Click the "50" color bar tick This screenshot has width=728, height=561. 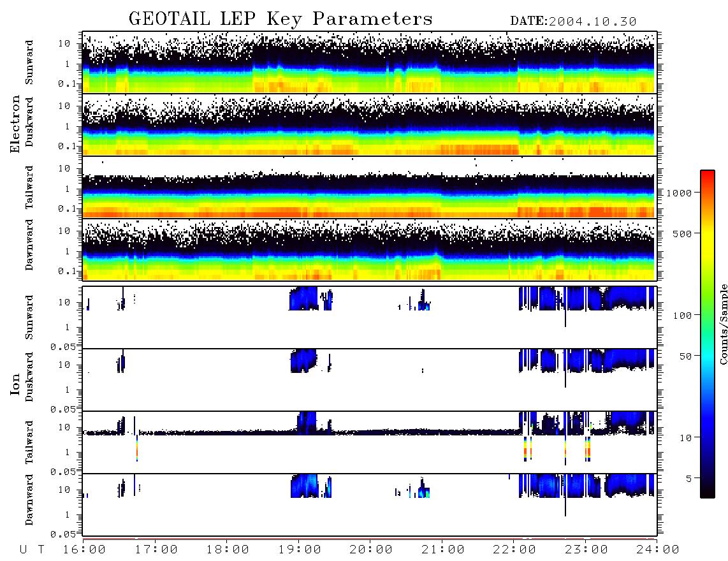(686, 356)
